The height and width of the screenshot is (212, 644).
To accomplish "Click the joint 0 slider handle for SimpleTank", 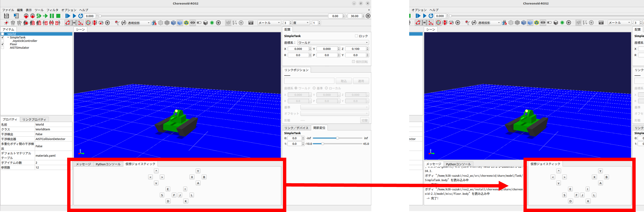I will (337, 138).
